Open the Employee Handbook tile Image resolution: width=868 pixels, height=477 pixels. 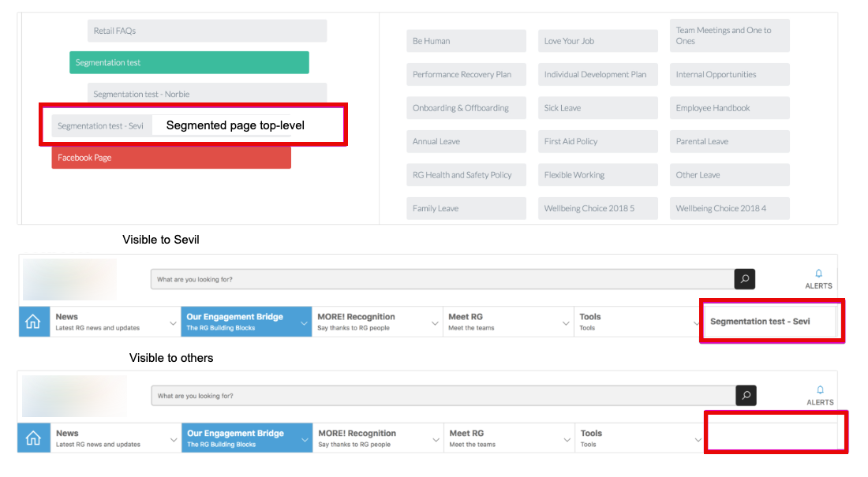tap(728, 107)
